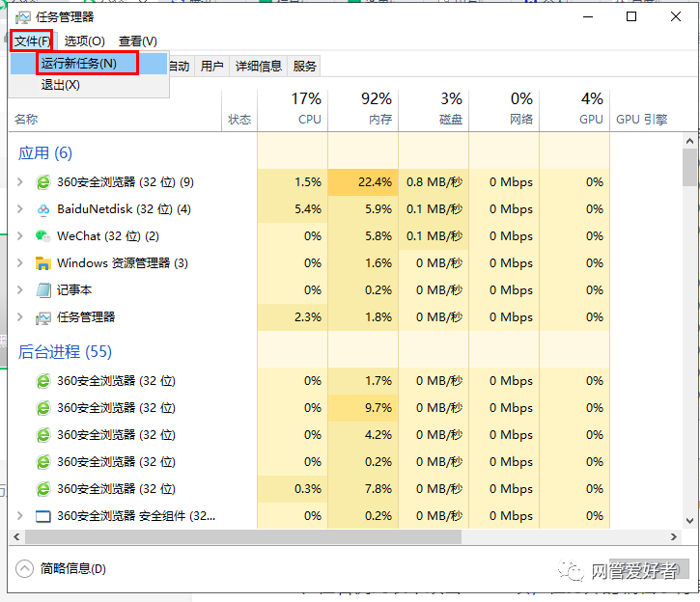
Task: Expand the 360安全浏览器 安全组件 row
Action: (x=20, y=516)
